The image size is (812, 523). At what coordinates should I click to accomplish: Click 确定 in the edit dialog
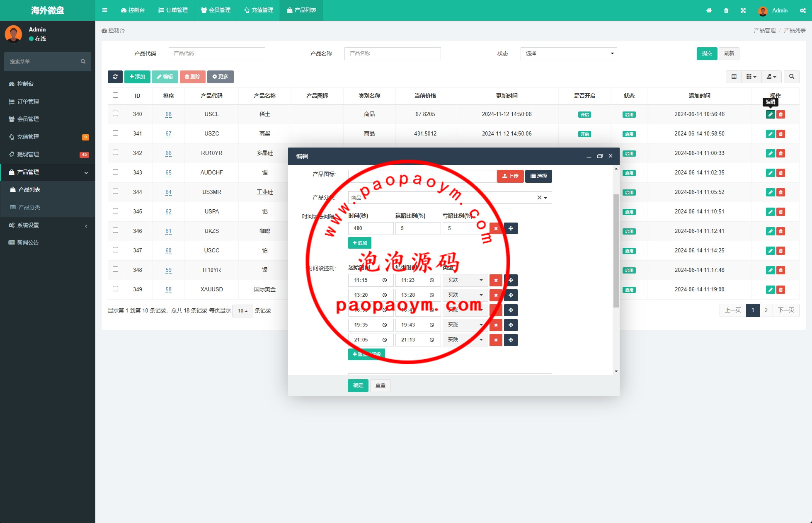tap(358, 386)
